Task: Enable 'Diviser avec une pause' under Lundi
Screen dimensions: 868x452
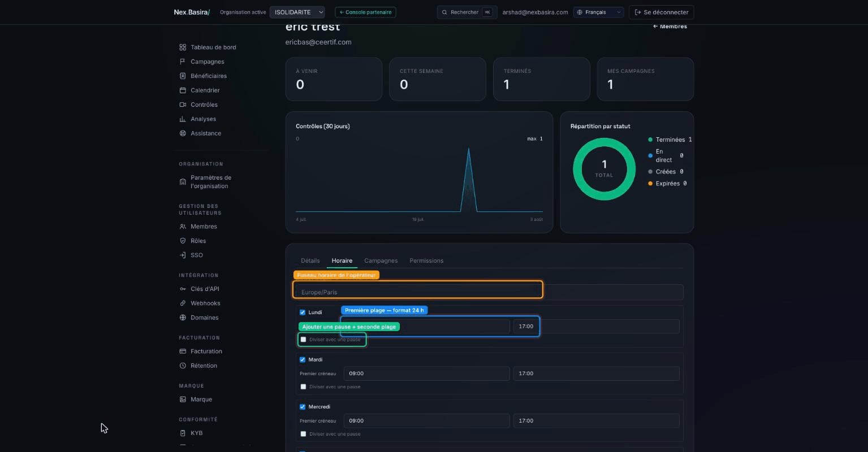Action: 303,340
